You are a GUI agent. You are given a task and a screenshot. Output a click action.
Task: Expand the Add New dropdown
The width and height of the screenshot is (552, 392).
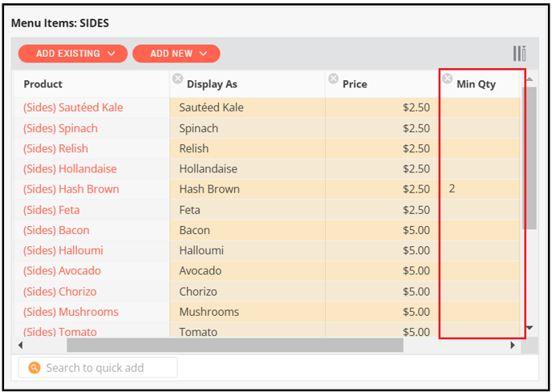(177, 54)
